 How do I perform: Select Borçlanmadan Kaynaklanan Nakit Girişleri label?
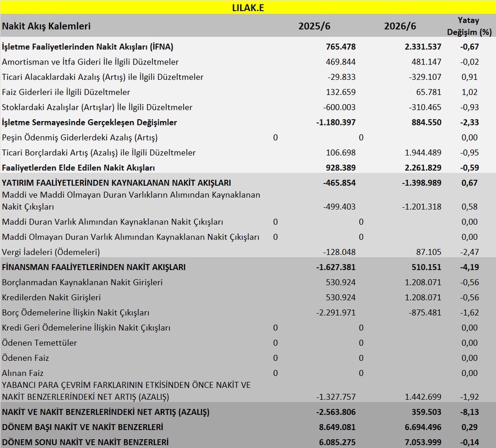tap(82, 282)
